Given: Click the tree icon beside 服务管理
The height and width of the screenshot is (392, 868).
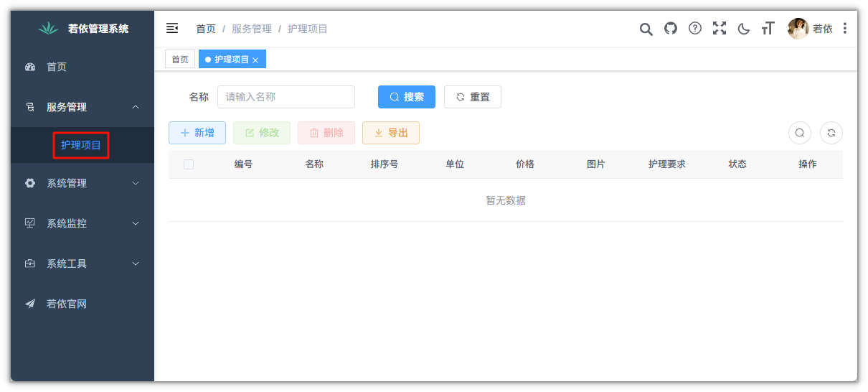Looking at the screenshot, I should click(30, 107).
